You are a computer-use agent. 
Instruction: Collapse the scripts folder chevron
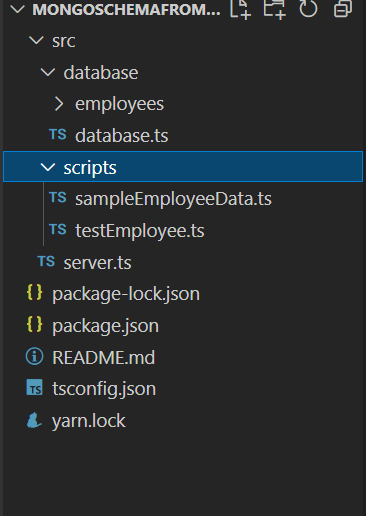click(48, 167)
